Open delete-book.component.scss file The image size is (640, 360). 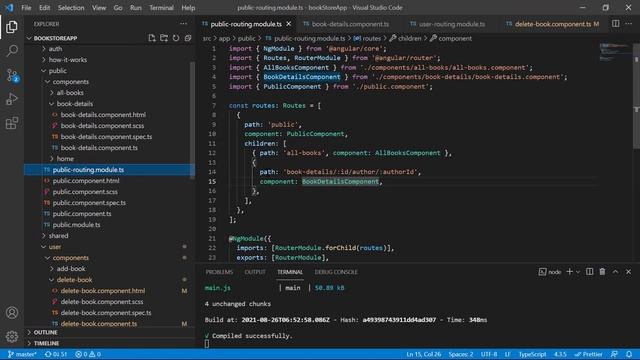(102, 302)
